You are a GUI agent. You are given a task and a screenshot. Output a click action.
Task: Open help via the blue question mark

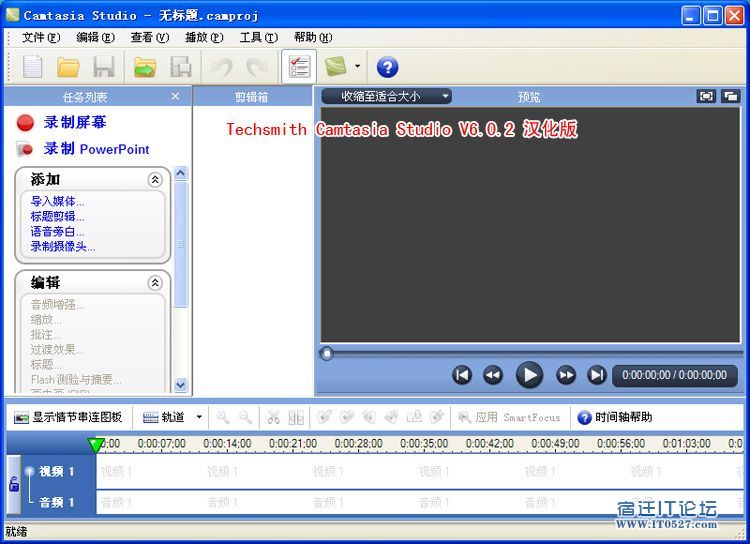click(x=387, y=67)
